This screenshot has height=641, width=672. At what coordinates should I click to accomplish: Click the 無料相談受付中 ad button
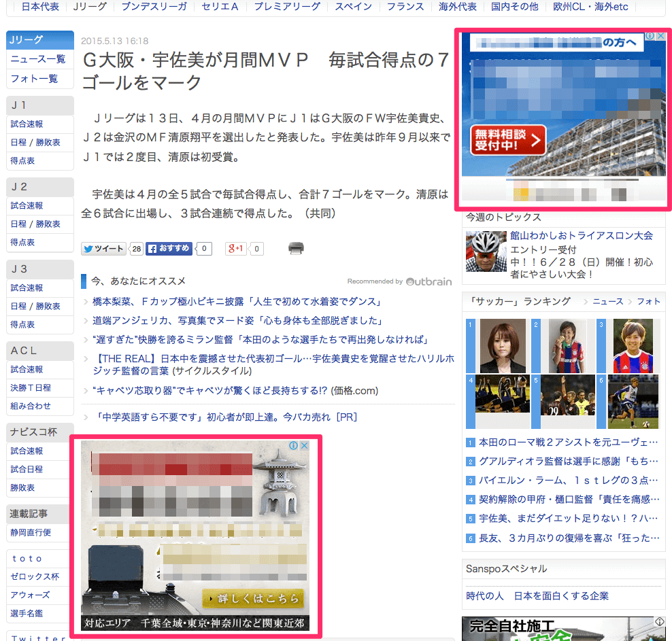pos(508,139)
